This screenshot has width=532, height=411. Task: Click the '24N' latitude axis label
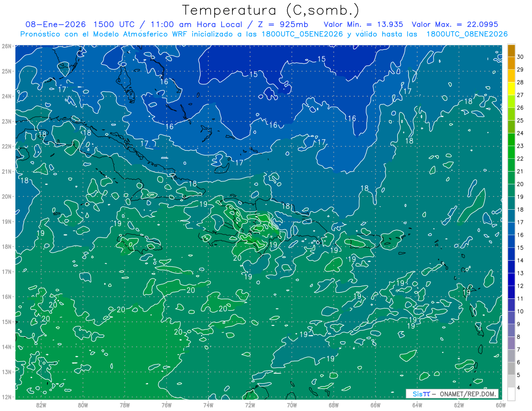7,96
